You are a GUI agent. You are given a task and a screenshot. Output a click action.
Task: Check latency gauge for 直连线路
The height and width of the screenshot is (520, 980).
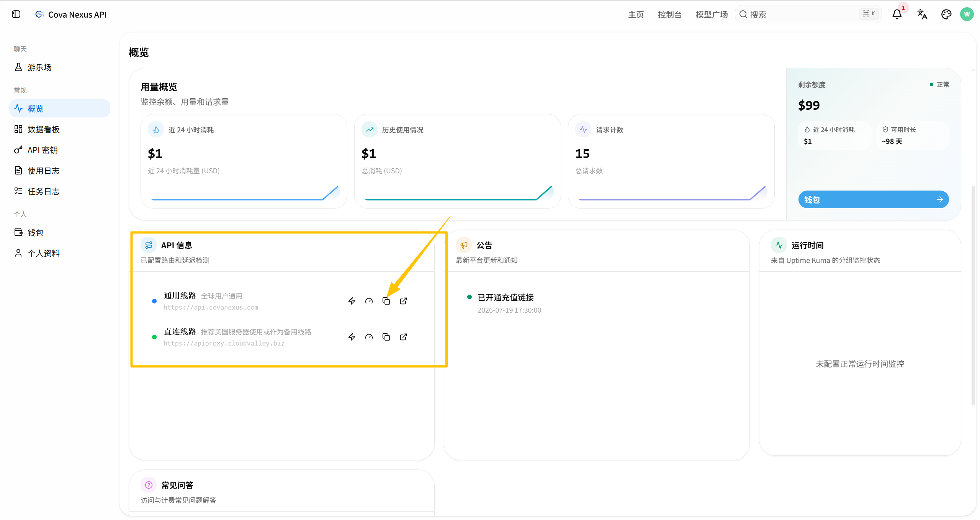click(369, 337)
